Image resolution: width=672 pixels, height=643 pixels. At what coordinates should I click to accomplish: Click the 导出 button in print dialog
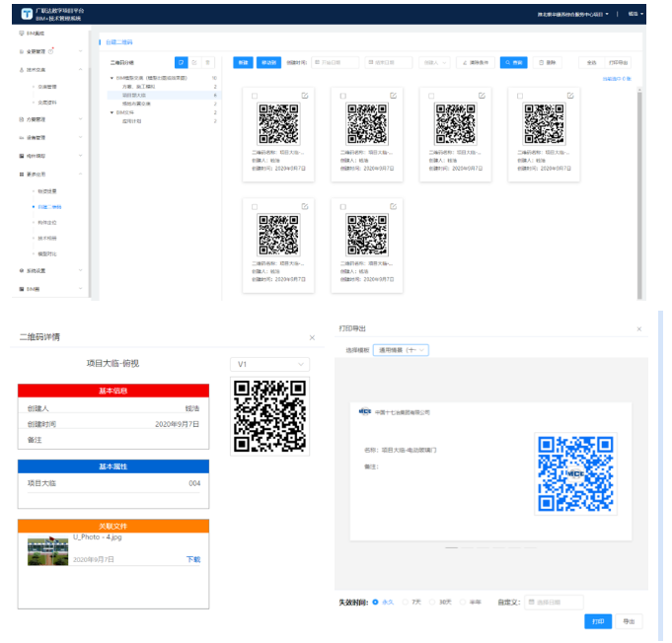[629, 621]
